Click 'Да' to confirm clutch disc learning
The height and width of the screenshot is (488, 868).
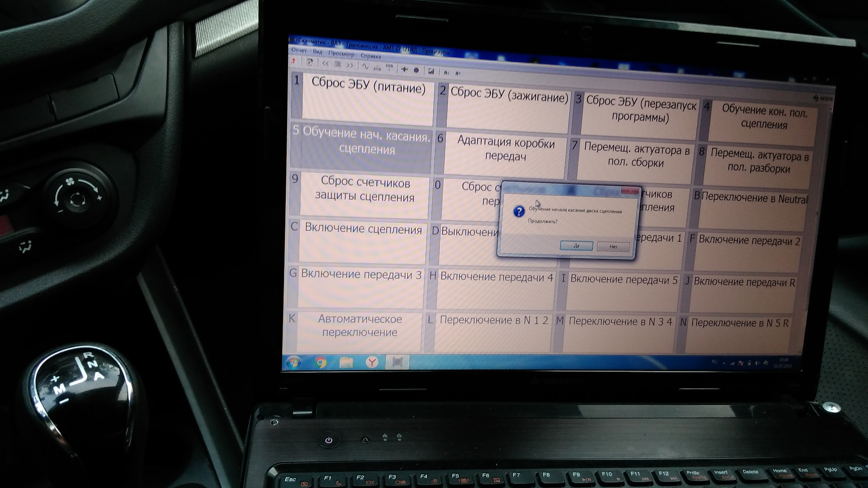click(x=574, y=247)
